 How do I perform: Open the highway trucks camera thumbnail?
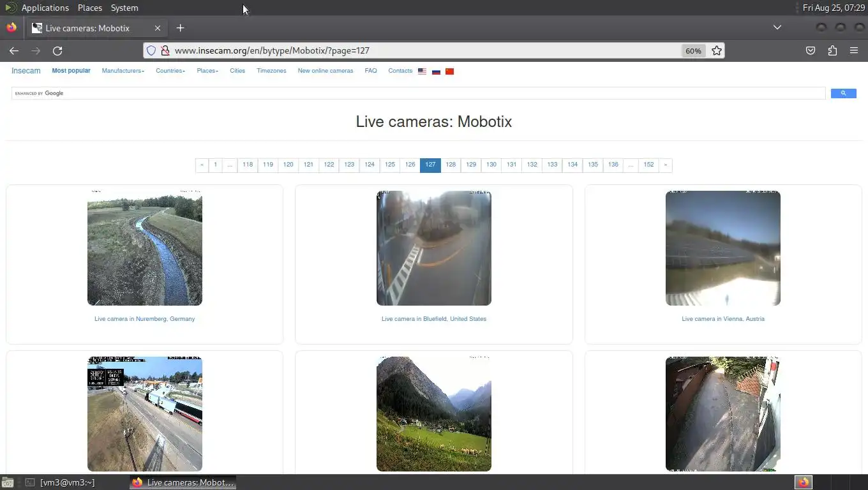click(x=145, y=414)
